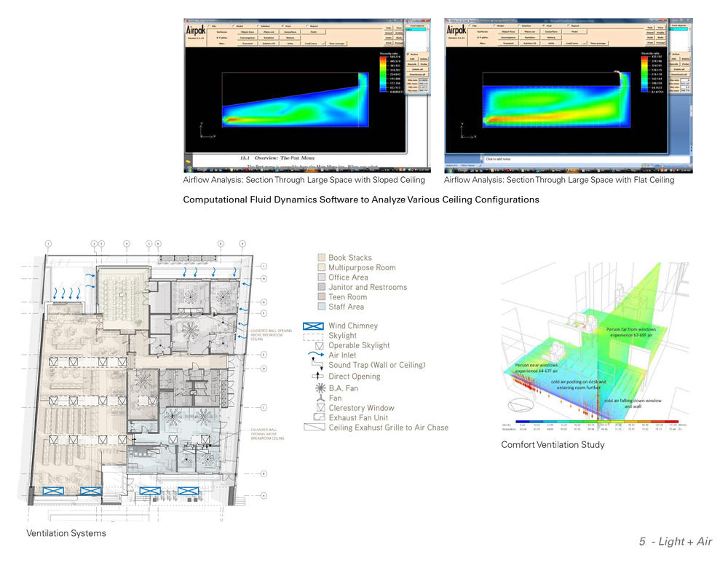Click the Exhaust Fan Unit legend icon
Viewport: 728px width, 563px height.
coord(320,417)
